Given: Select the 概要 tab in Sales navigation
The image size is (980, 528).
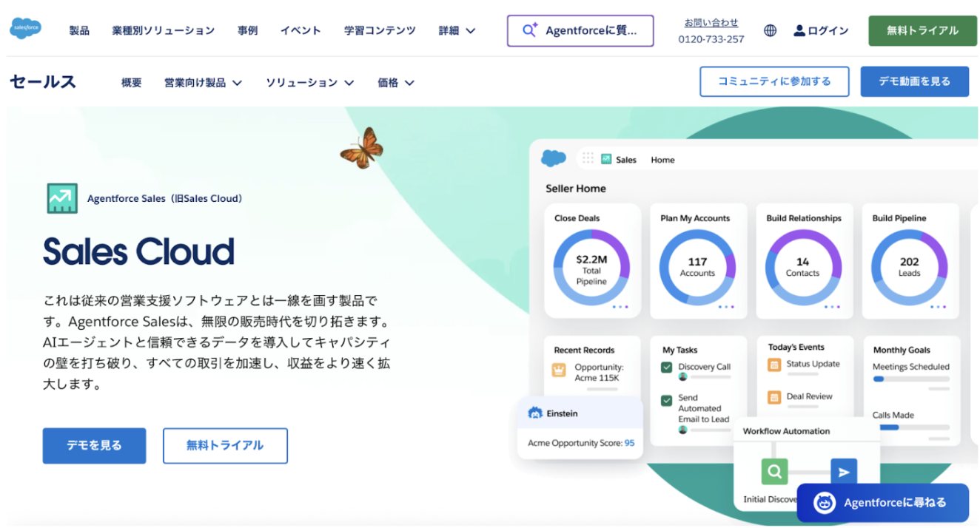Looking at the screenshot, I should (131, 83).
